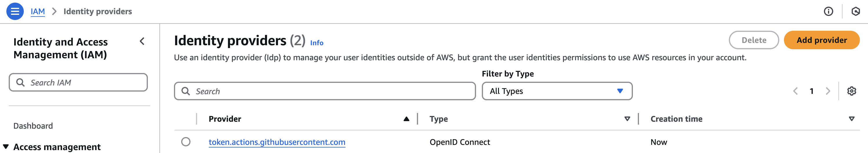Select the token.actions.githubusercontent.com radio button

186,142
